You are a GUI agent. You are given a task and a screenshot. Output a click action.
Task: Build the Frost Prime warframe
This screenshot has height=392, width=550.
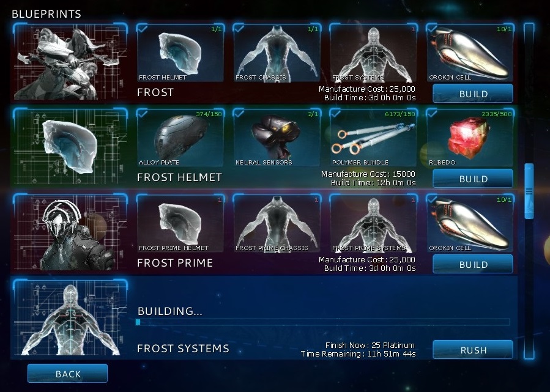[473, 264]
